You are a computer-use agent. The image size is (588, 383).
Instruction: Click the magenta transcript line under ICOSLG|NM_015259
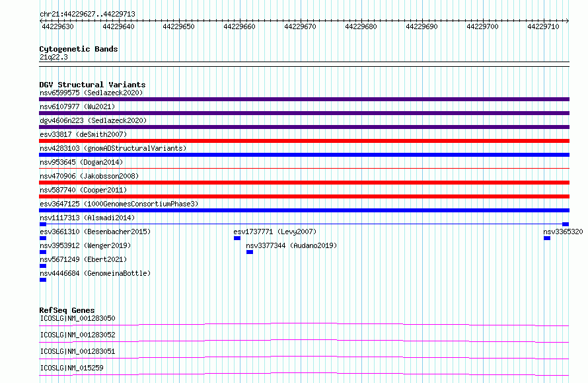click(304, 374)
